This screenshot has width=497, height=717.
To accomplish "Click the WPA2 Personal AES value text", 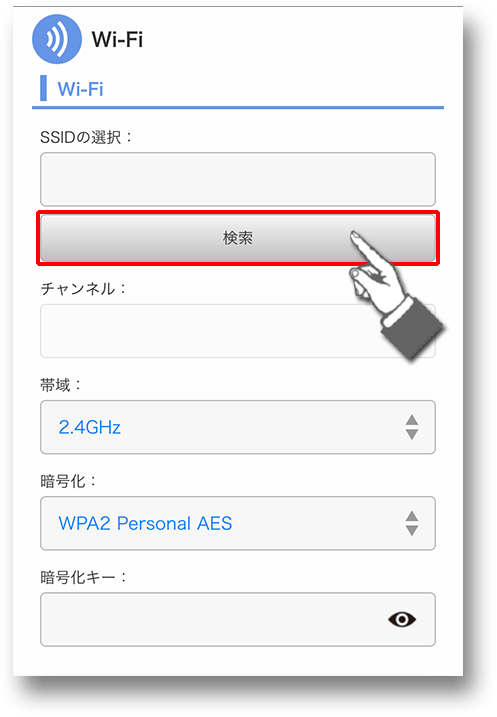I will coord(145,523).
